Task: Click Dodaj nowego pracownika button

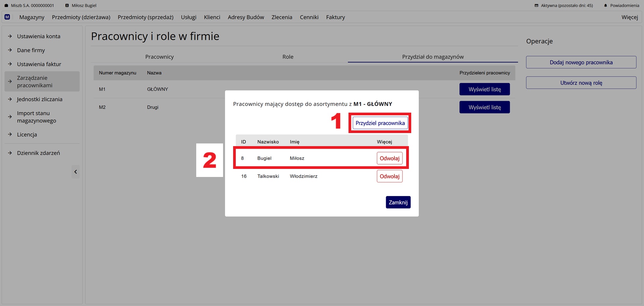Action: click(x=581, y=62)
